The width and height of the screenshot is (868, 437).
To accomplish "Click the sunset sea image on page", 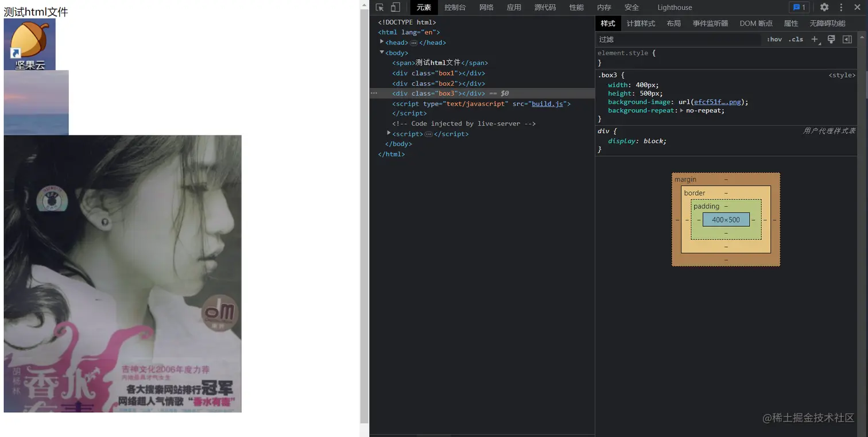I will point(36,103).
